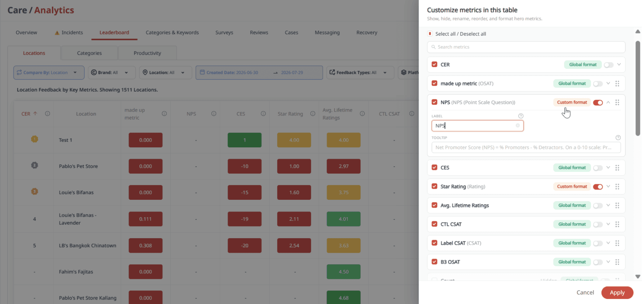The height and width of the screenshot is (304, 644).
Task: Click the rank 2 medal for Pablo's Pet Store
Action: 34,165
